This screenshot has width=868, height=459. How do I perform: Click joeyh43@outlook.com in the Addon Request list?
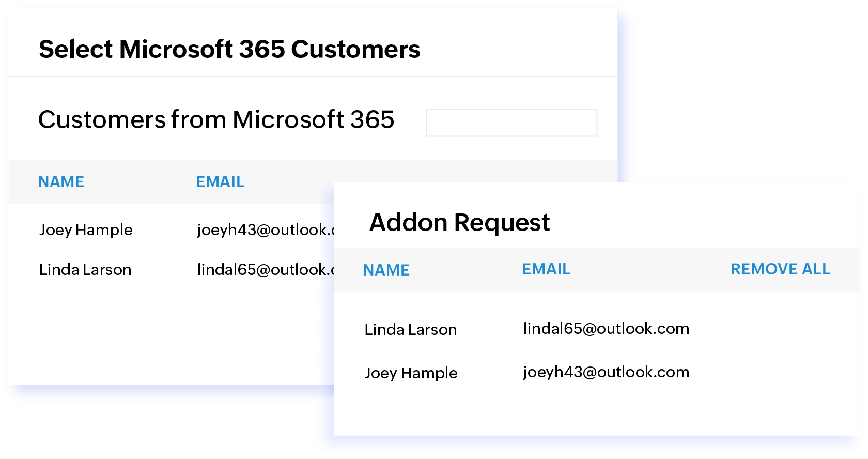(x=606, y=372)
